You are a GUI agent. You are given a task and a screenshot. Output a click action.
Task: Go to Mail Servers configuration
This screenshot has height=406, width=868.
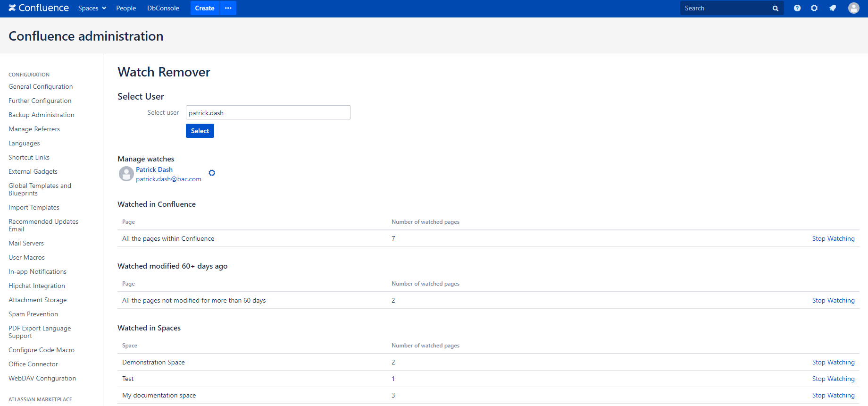pos(26,243)
